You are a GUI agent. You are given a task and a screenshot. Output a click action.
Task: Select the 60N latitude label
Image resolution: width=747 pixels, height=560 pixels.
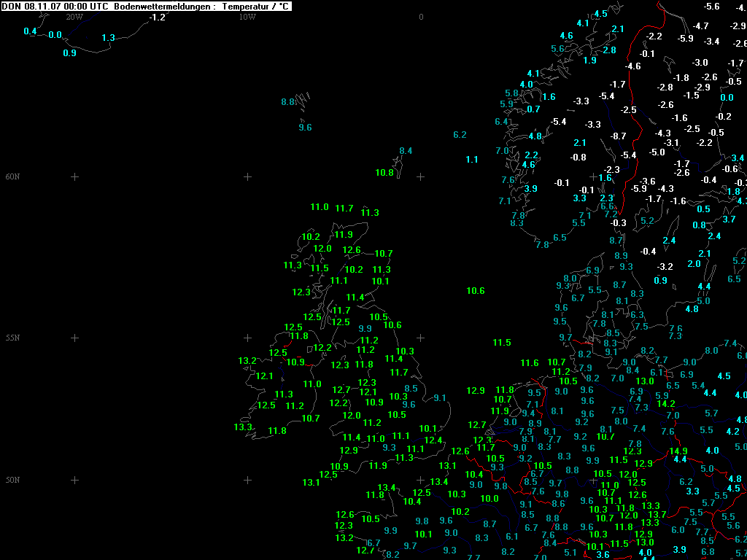pyautogui.click(x=13, y=176)
